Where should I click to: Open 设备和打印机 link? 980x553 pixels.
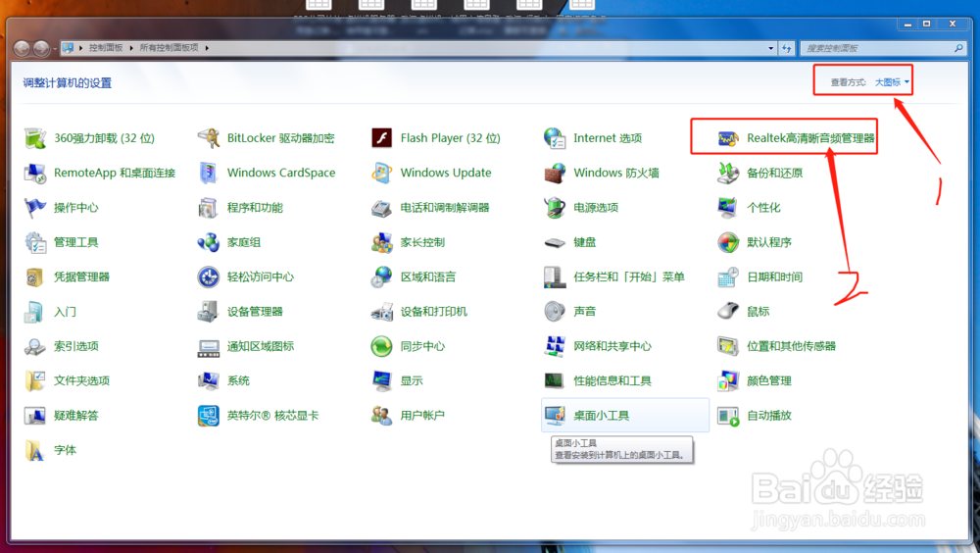[x=433, y=311]
